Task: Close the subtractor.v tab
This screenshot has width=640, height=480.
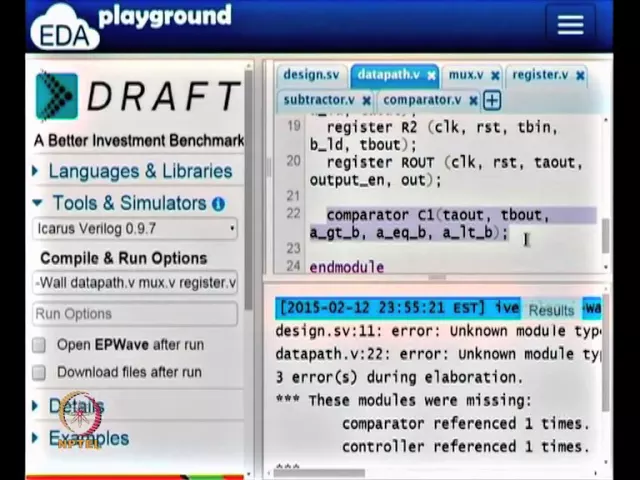Action: [367, 100]
